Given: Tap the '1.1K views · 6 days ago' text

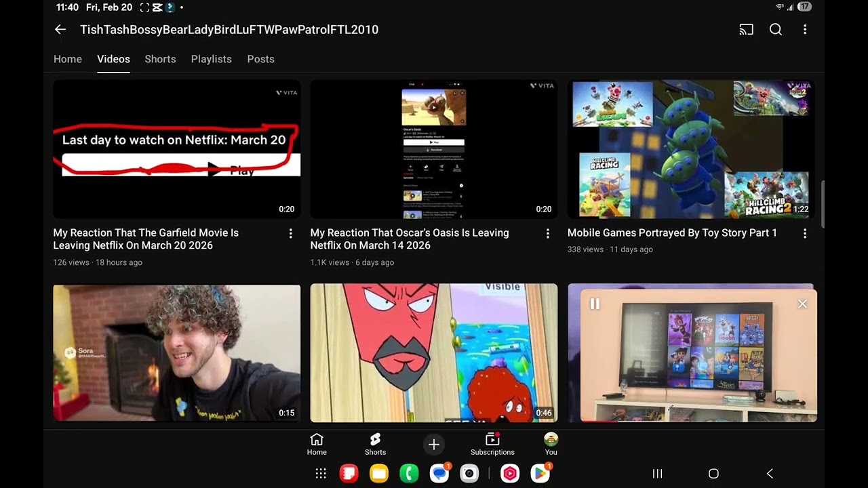Looking at the screenshot, I should click(x=352, y=262).
